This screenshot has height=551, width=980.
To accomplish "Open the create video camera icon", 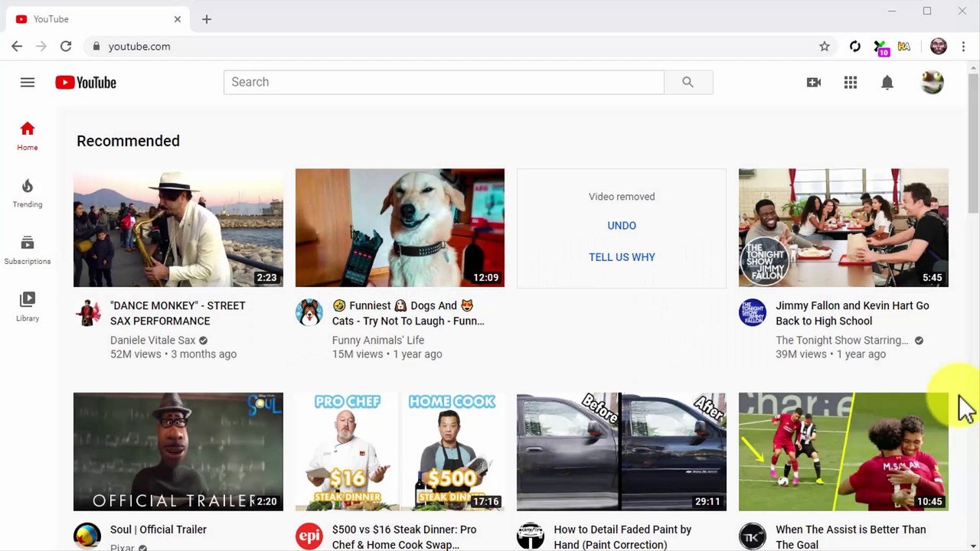I will pos(814,82).
